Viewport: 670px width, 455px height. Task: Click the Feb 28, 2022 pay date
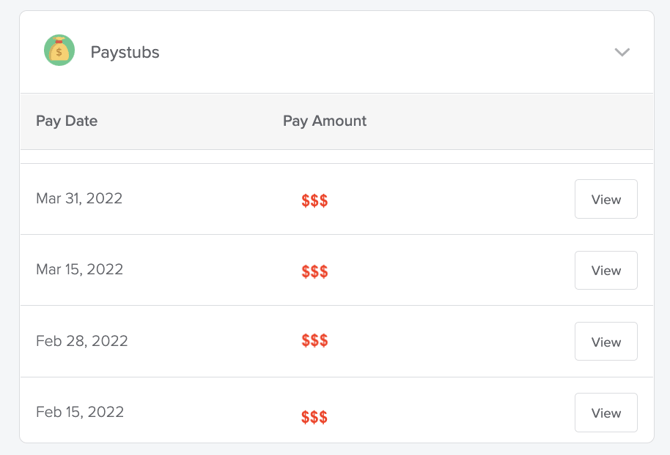click(x=81, y=341)
